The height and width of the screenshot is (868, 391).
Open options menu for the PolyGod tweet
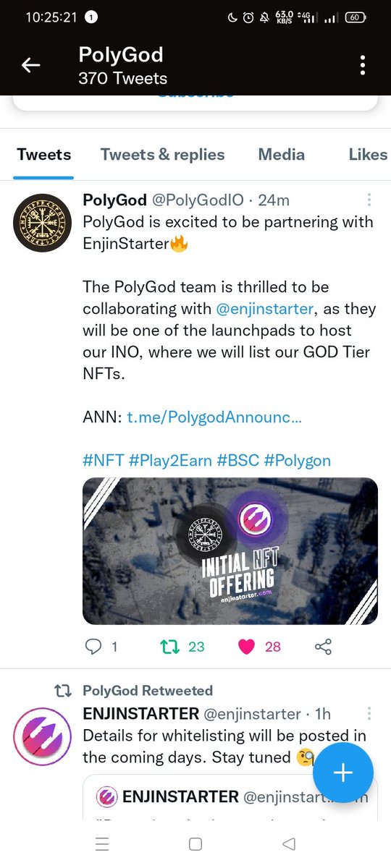369,200
